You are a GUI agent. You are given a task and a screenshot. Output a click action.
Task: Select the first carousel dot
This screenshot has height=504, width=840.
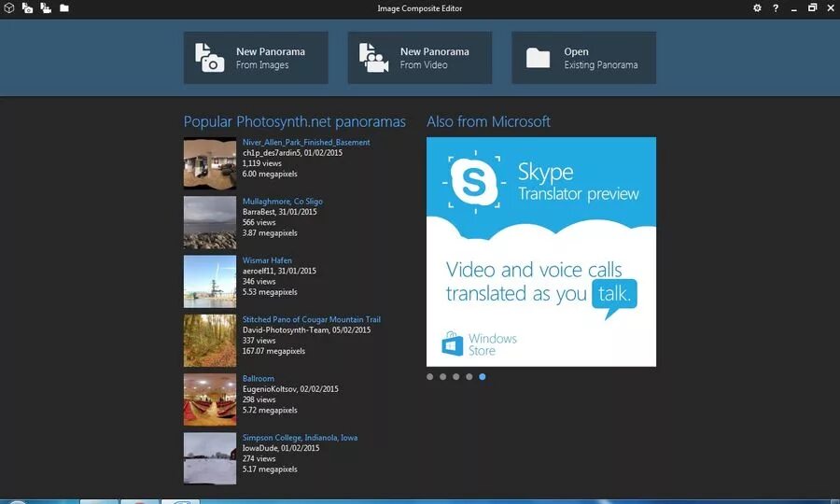(x=429, y=376)
